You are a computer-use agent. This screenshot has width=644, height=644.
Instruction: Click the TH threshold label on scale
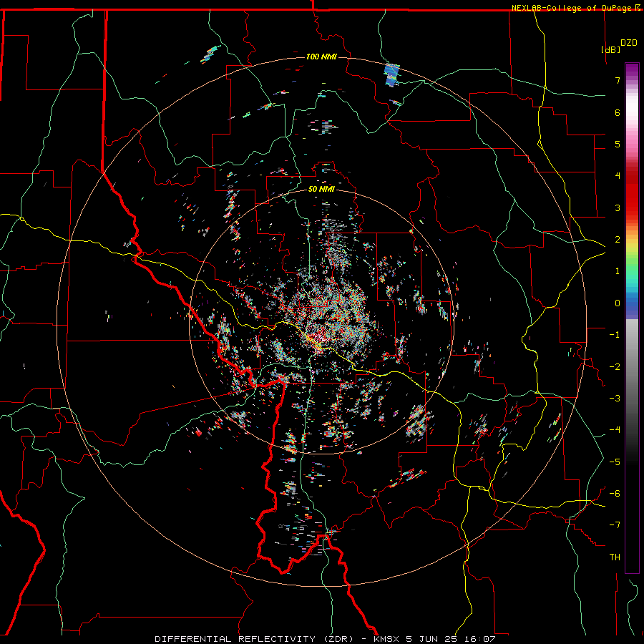[x=615, y=557]
